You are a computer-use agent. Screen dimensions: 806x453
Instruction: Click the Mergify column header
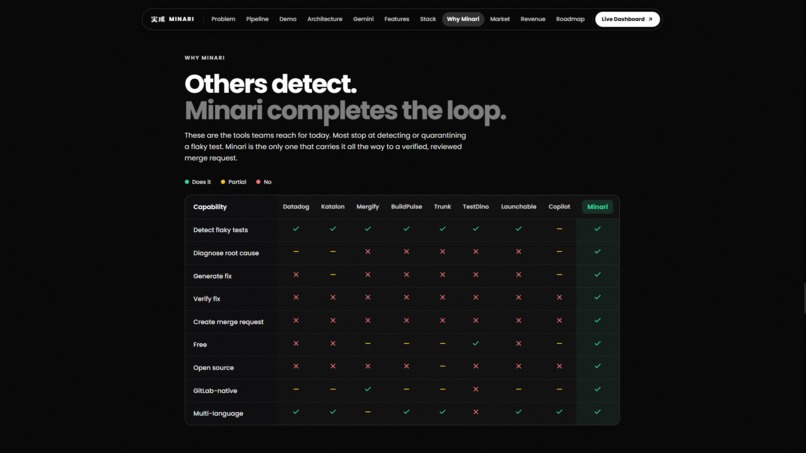(368, 207)
